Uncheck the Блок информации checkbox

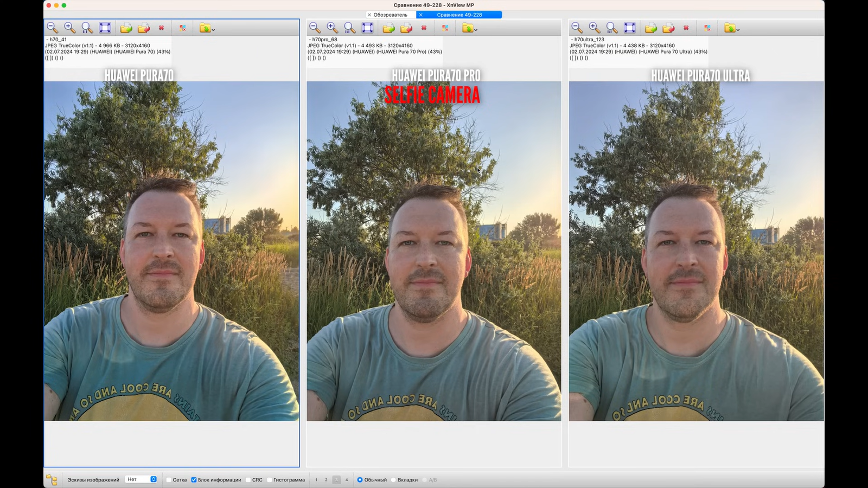click(194, 480)
